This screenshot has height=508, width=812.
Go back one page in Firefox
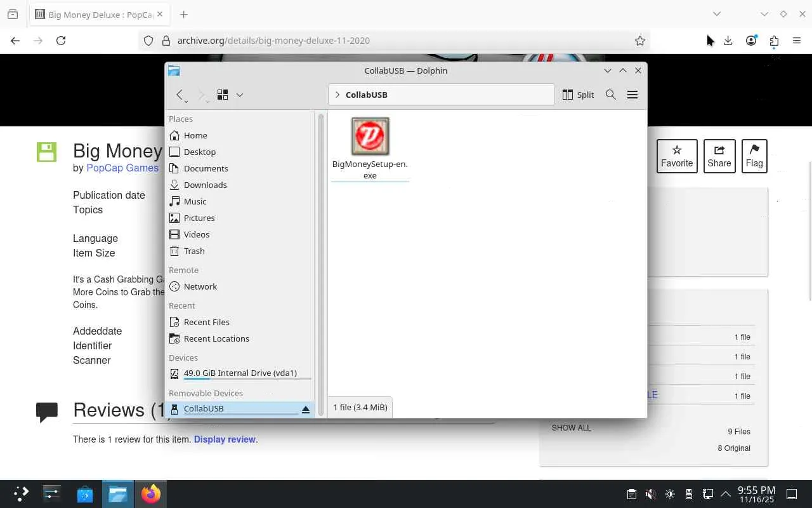click(x=15, y=41)
